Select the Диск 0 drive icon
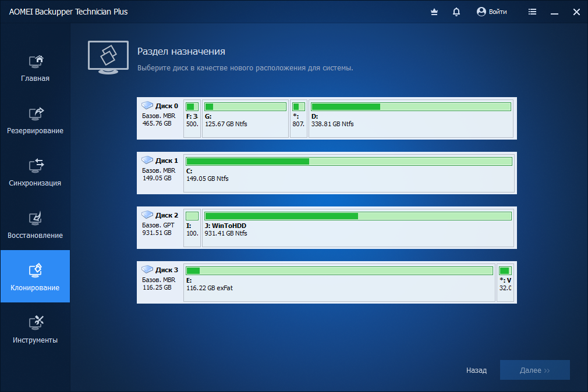Screen dimensions: 588x392 147,105
